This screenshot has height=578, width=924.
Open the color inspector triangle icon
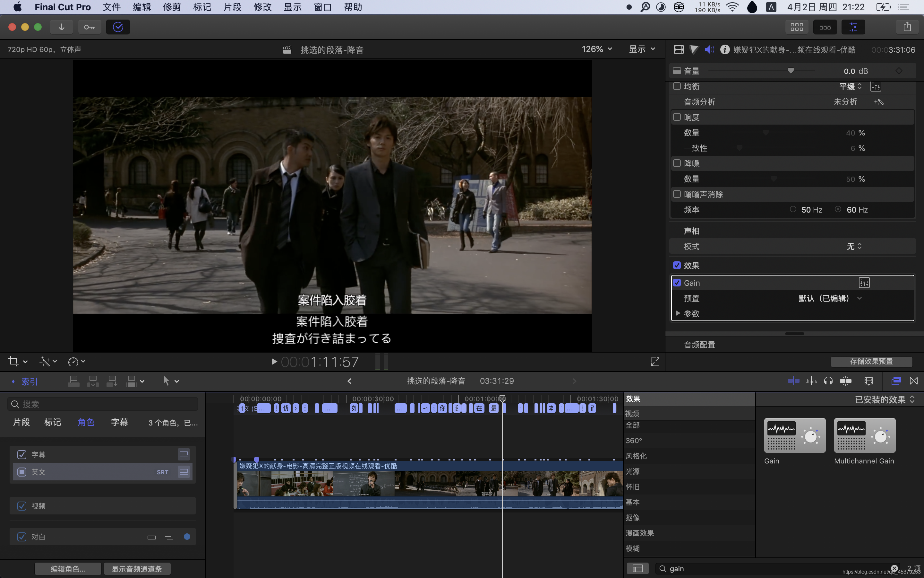[x=694, y=50]
